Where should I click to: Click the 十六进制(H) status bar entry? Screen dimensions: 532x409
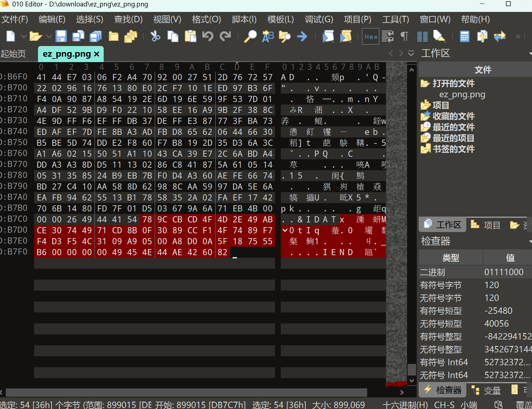405,404
